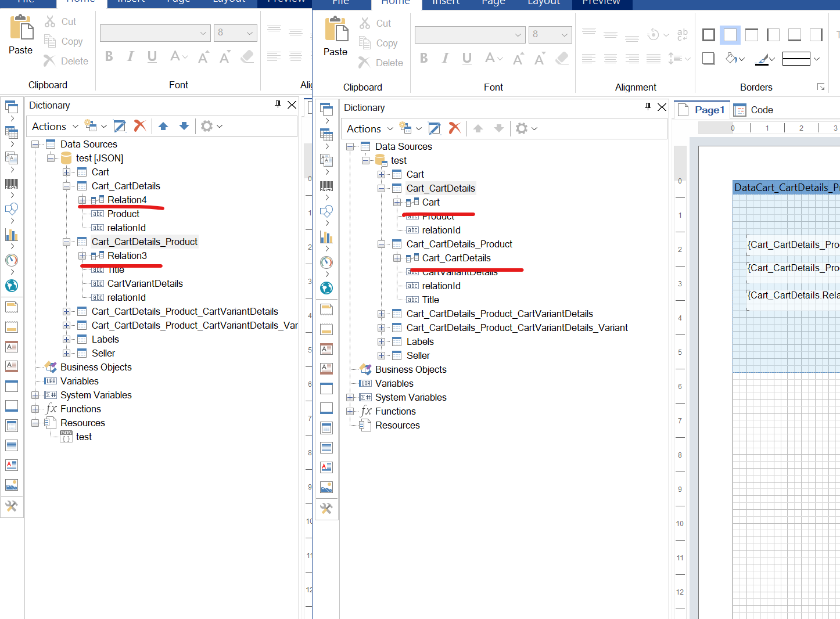Toggle the pin on right Dictionary panel
Screen dimensions: 840x619
tap(648, 106)
